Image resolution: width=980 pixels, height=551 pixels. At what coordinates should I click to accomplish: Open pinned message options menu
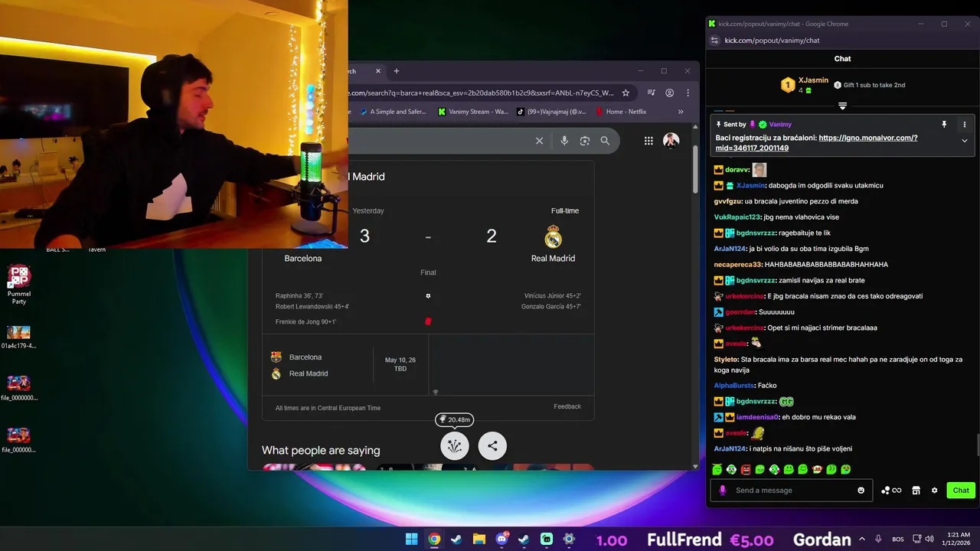point(964,124)
